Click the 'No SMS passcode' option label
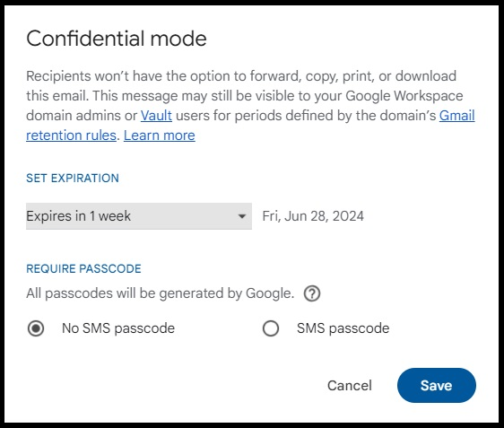This screenshot has width=504, height=428. (118, 328)
